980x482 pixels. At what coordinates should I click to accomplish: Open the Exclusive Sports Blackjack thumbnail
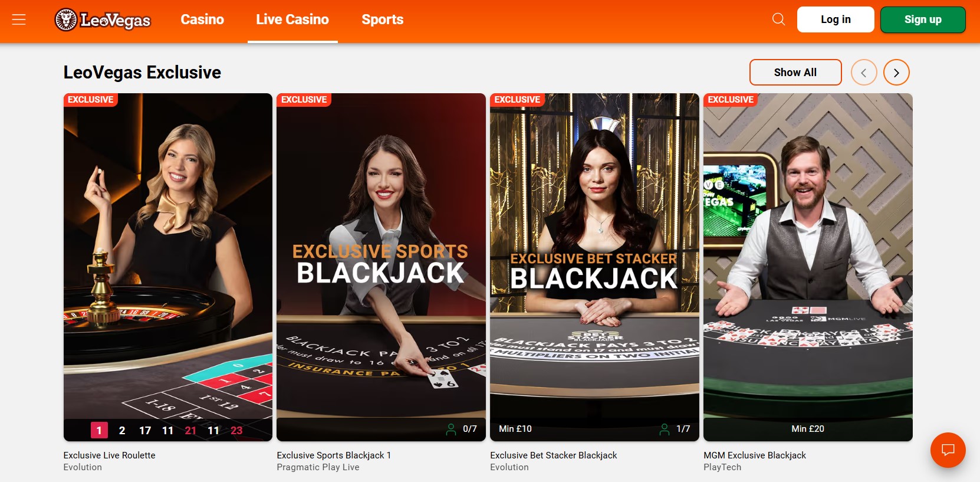pyautogui.click(x=381, y=267)
